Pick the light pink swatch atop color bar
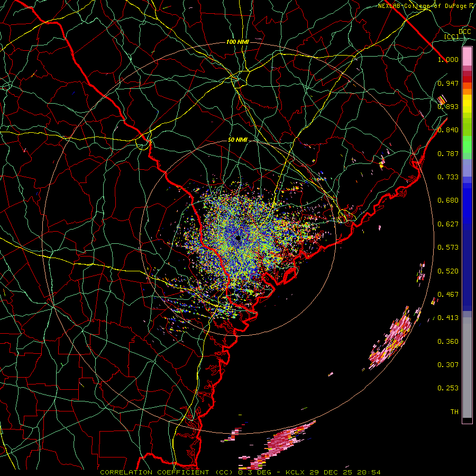Screen dimensions: 476x476 [x=467, y=56]
